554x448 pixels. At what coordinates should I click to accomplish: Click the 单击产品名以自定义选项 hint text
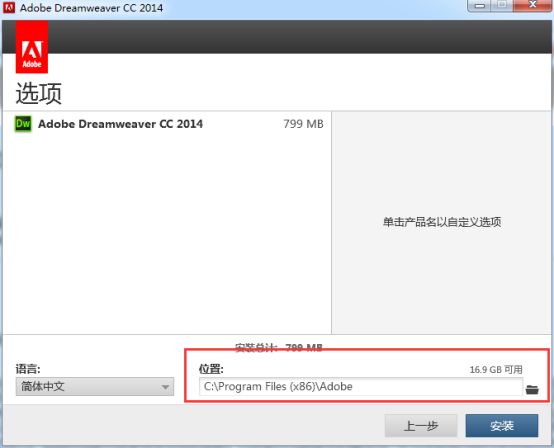pos(442,222)
